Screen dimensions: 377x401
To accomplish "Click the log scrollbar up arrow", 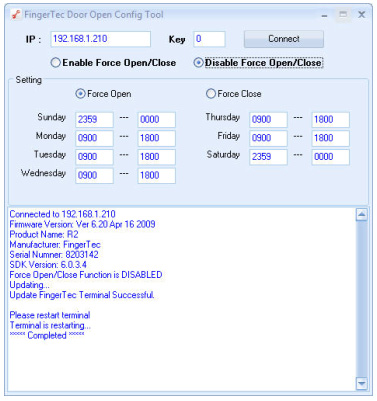I will [x=362, y=215].
